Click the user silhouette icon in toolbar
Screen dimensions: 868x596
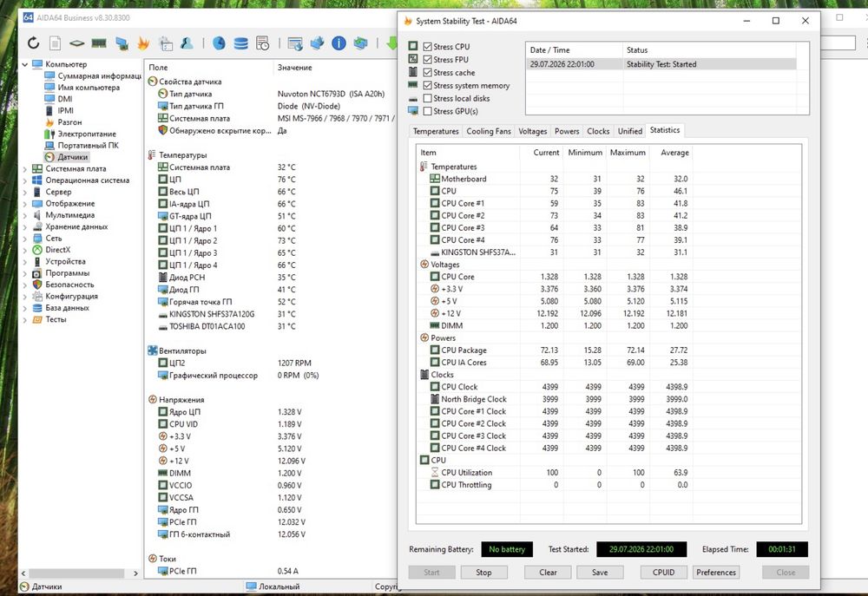pos(187,43)
